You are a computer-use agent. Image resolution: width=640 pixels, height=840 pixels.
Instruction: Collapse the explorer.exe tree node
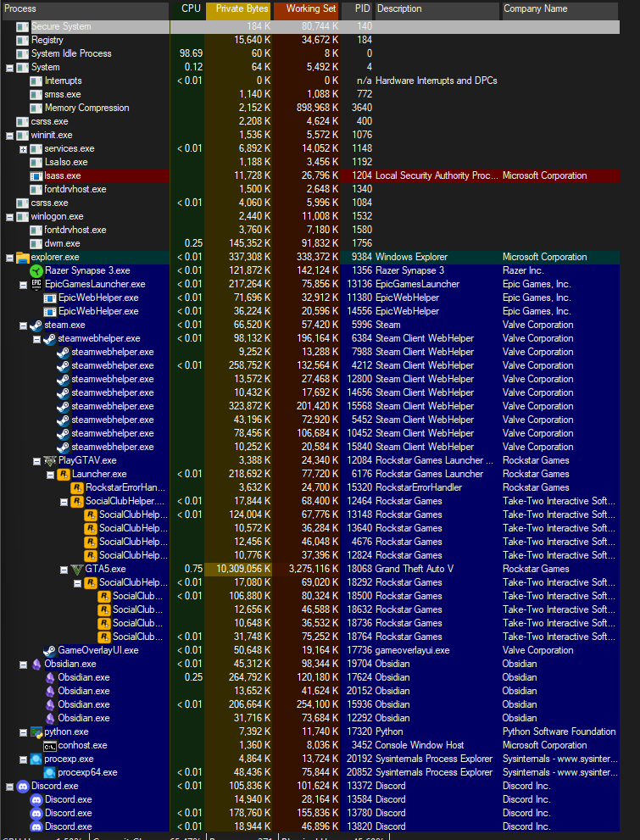coord(9,259)
